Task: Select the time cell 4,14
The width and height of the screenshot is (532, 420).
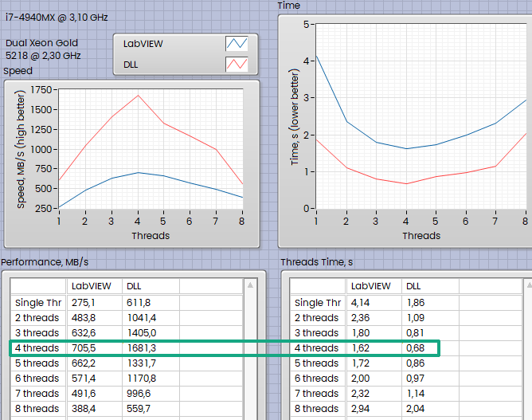Action: coord(374,303)
